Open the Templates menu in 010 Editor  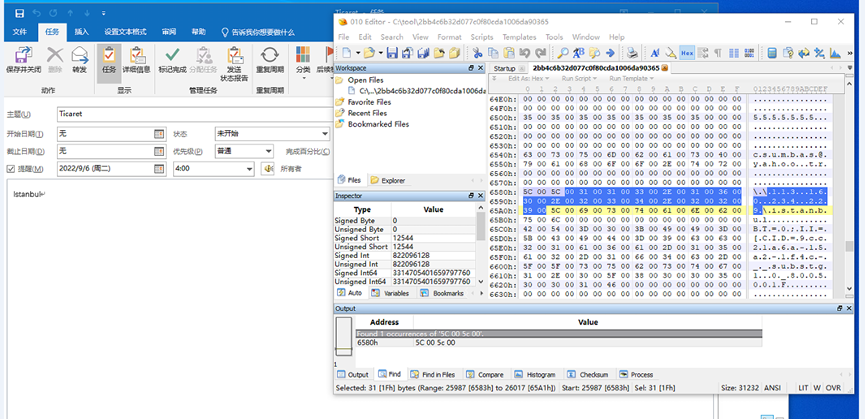[518, 37]
